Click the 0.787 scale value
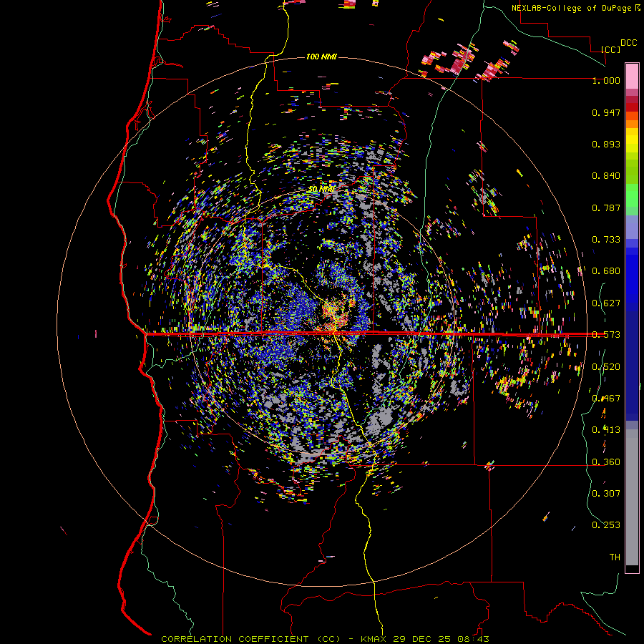Screen dimensions: 644x644 pos(606,208)
